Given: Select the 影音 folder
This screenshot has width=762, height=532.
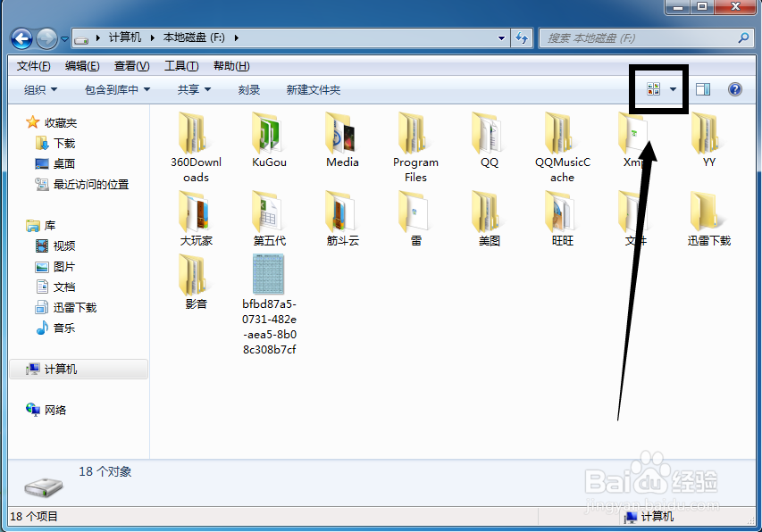Looking at the screenshot, I should click(196, 282).
